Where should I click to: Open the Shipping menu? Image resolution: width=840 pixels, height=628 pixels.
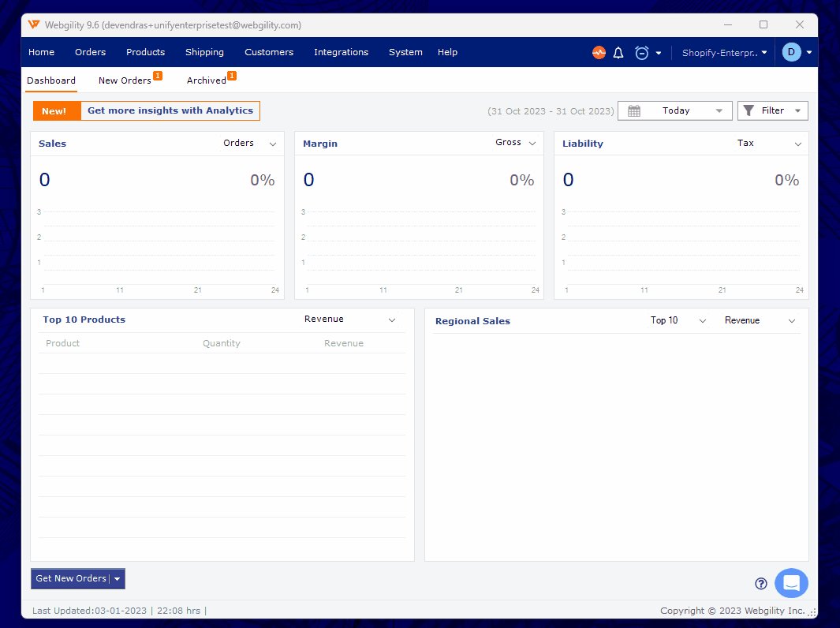(x=204, y=53)
